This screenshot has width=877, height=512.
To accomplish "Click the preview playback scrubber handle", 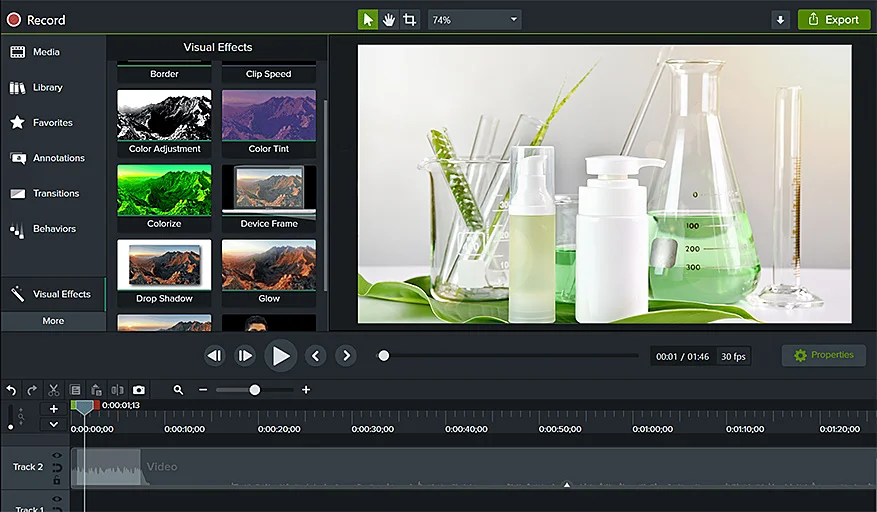I will (x=384, y=356).
